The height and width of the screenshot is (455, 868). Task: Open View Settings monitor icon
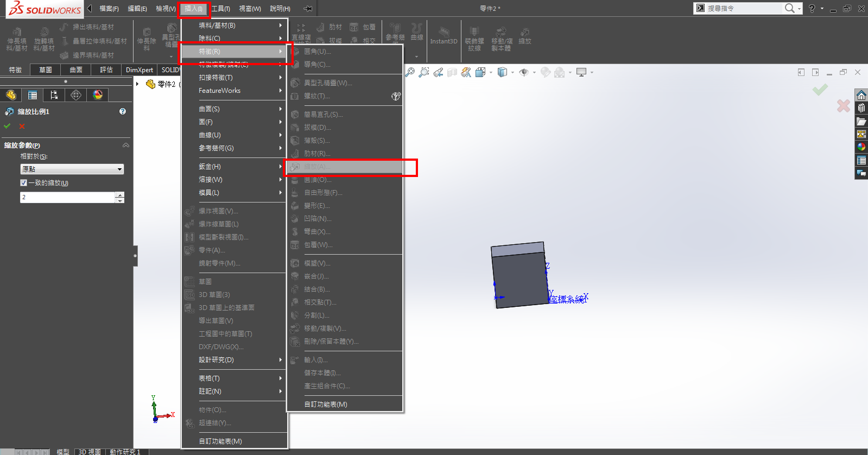pyautogui.click(x=581, y=72)
